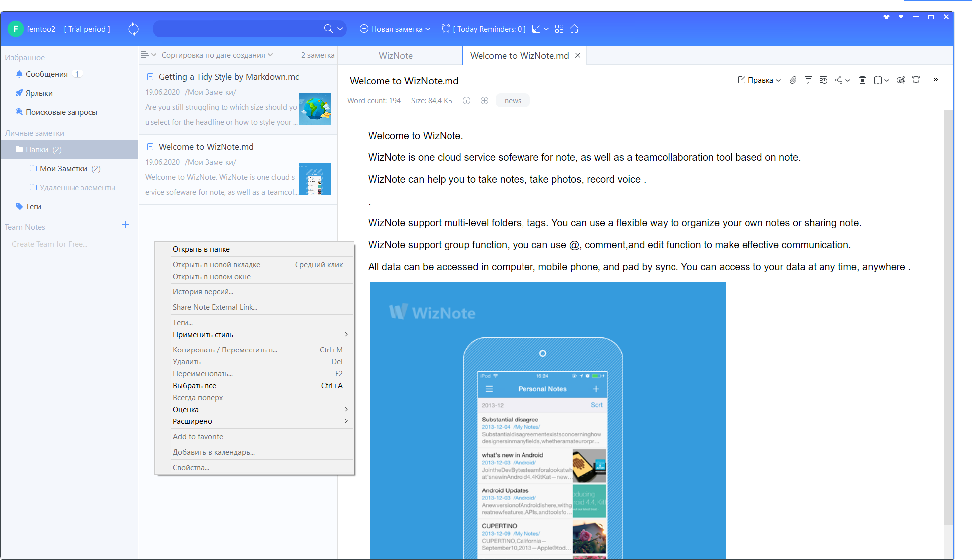Choose Теги... from context menu
This screenshot has height=560, width=972.
(255, 323)
